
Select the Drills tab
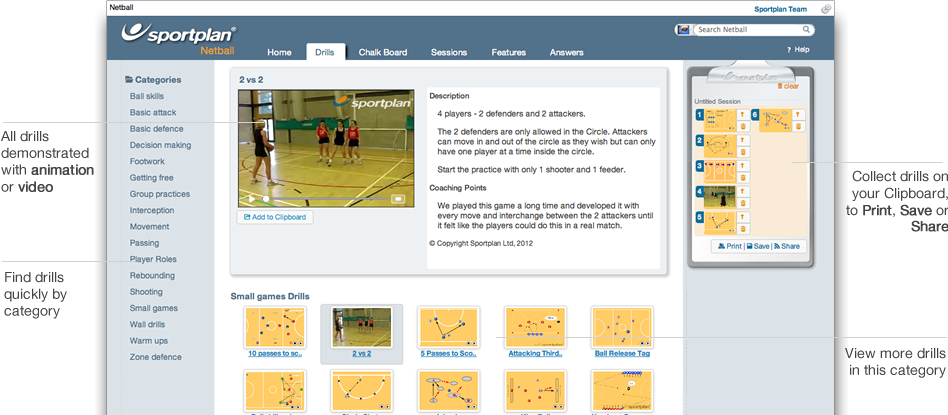(x=325, y=52)
